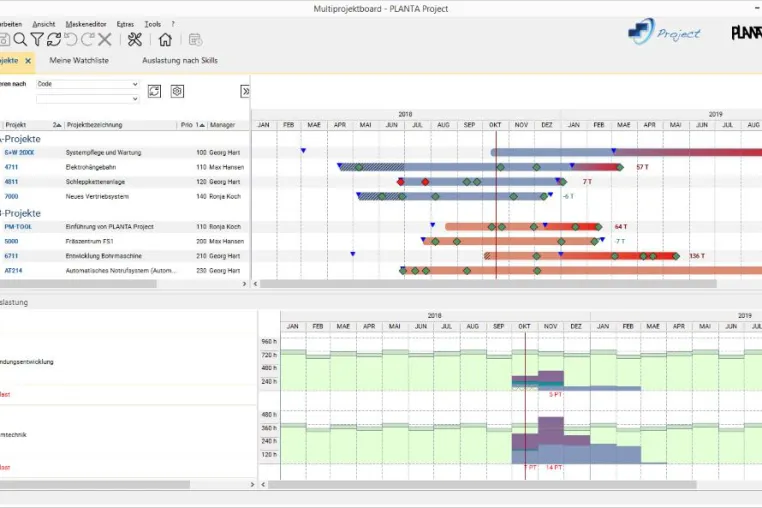This screenshot has height=508, width=762.
Task: Click the S+W 20XX Gantt bar
Action: tap(627, 153)
